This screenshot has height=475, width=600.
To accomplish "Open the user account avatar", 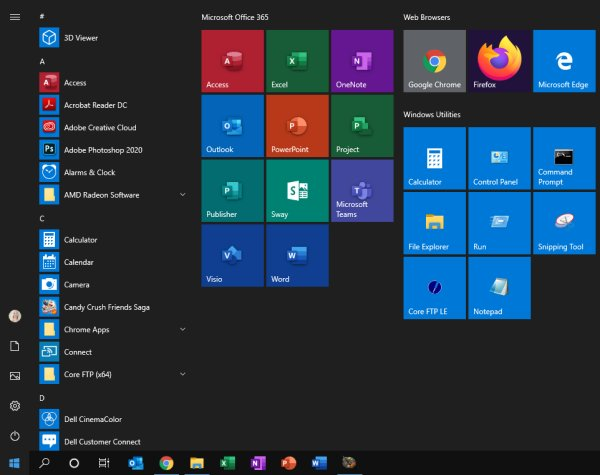I will (x=15, y=316).
